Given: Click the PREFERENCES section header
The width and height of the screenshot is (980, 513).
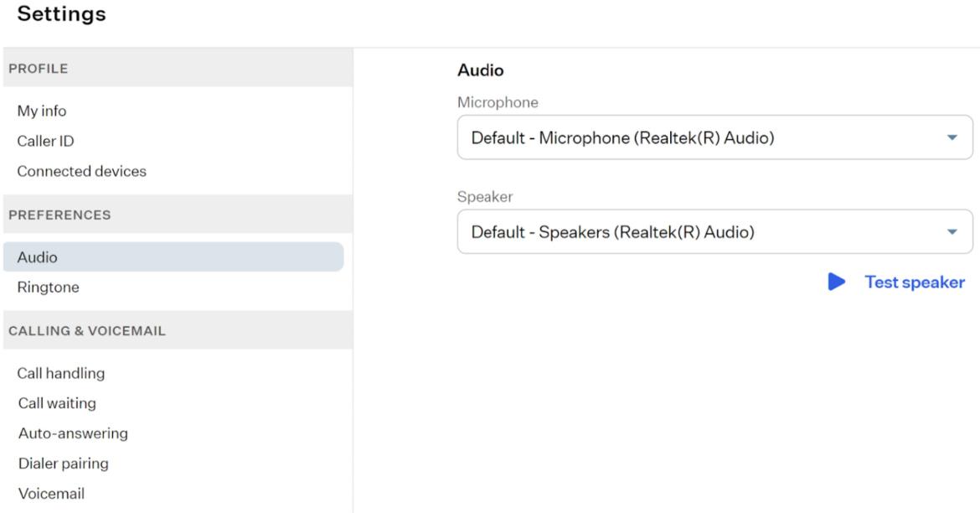Looking at the screenshot, I should tap(178, 215).
